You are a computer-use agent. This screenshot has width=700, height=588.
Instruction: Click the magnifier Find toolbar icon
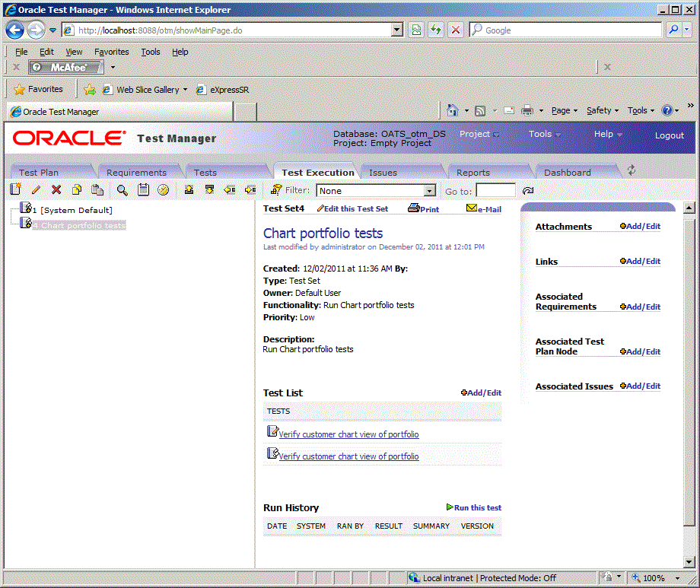[122, 190]
